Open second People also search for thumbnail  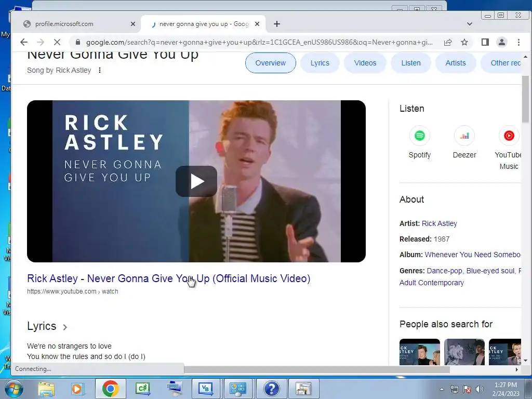(x=464, y=352)
